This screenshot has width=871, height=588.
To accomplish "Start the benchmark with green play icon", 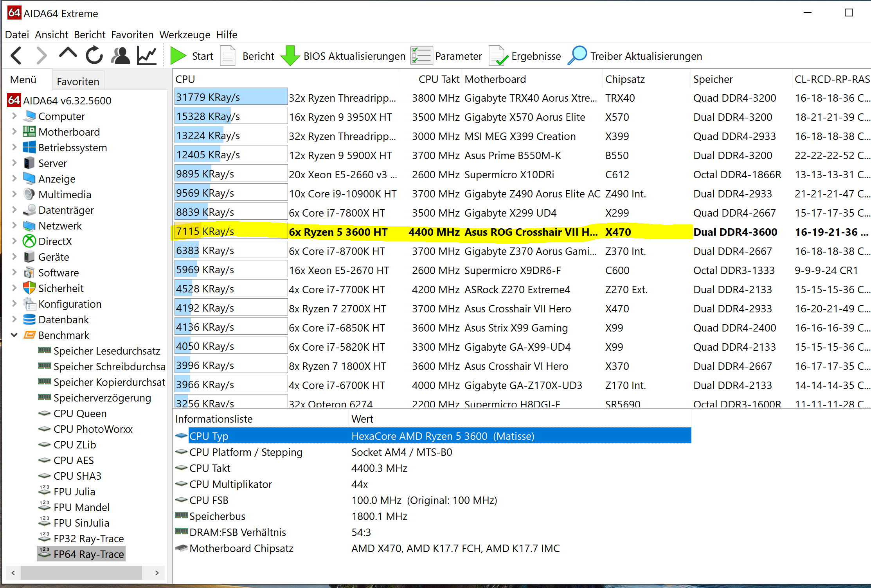I will click(x=178, y=56).
